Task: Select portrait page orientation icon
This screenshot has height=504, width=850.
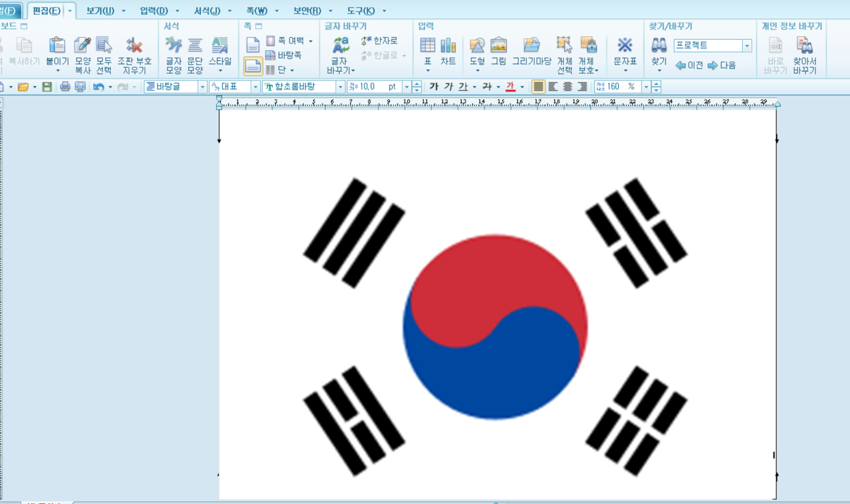Action: pyautogui.click(x=252, y=45)
